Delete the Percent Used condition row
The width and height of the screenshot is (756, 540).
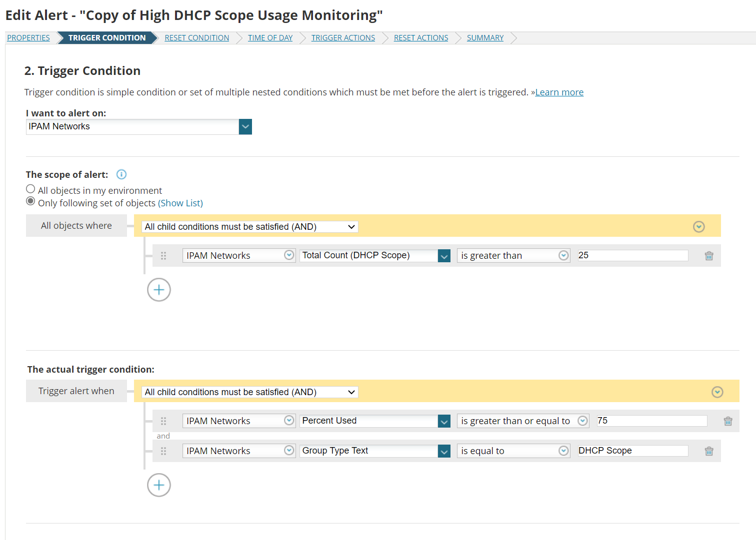727,421
